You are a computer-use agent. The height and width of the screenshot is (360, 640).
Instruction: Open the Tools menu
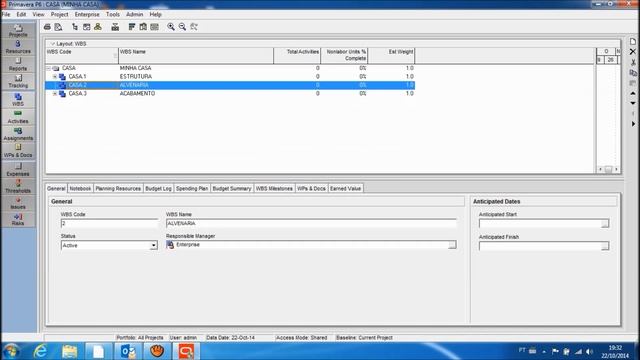(x=113, y=14)
